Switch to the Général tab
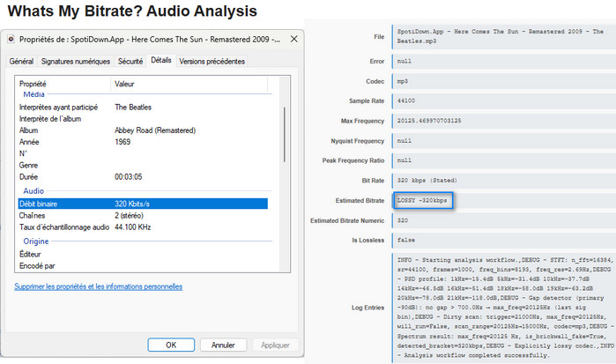This screenshot has width=616, height=364. click(21, 62)
